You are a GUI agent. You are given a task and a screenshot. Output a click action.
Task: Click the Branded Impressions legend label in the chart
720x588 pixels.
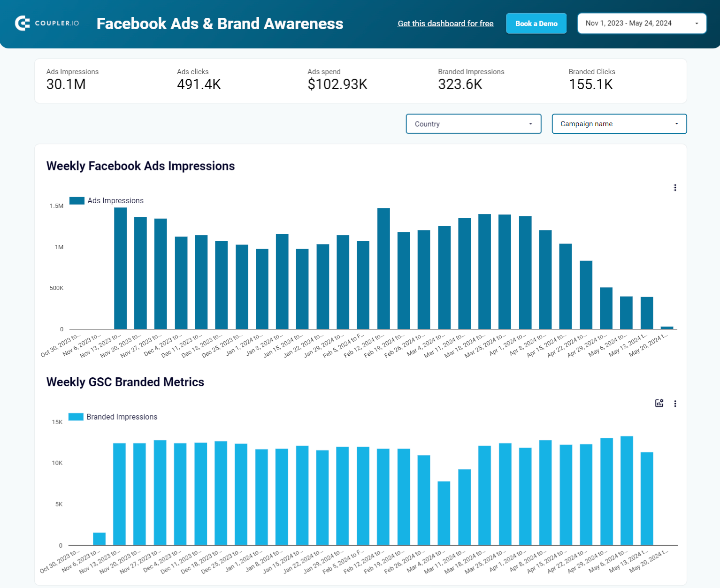coord(122,417)
